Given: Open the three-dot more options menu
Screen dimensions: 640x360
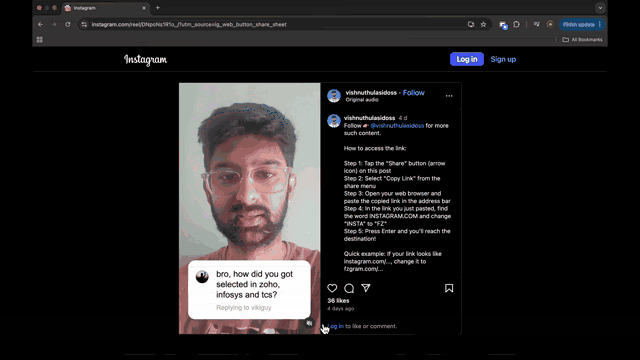Looking at the screenshot, I should pos(449,96).
